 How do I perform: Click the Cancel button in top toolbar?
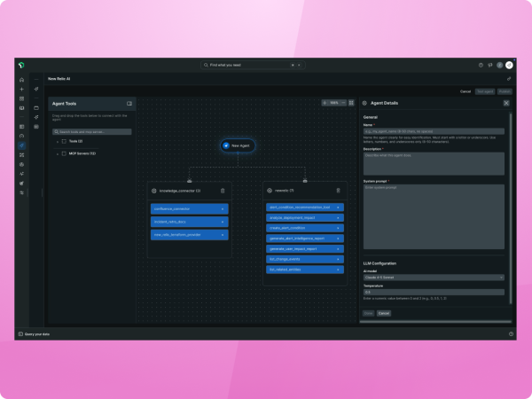tap(465, 91)
